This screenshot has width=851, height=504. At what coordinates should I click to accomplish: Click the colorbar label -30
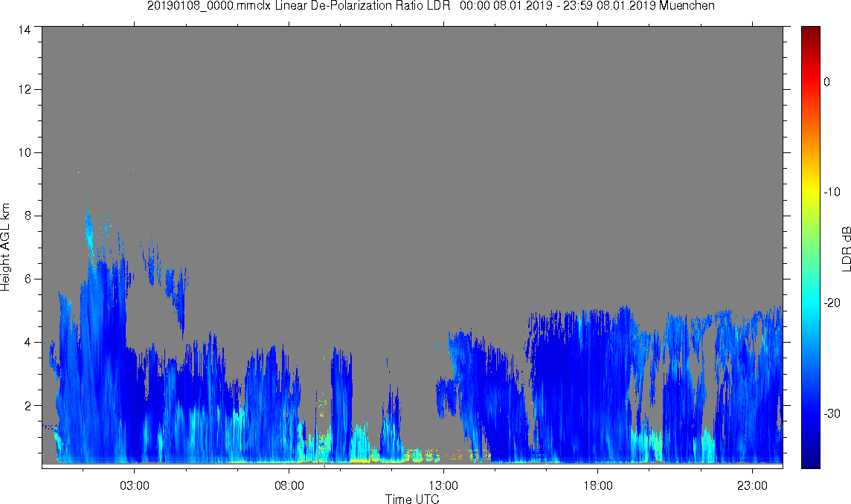pos(832,413)
